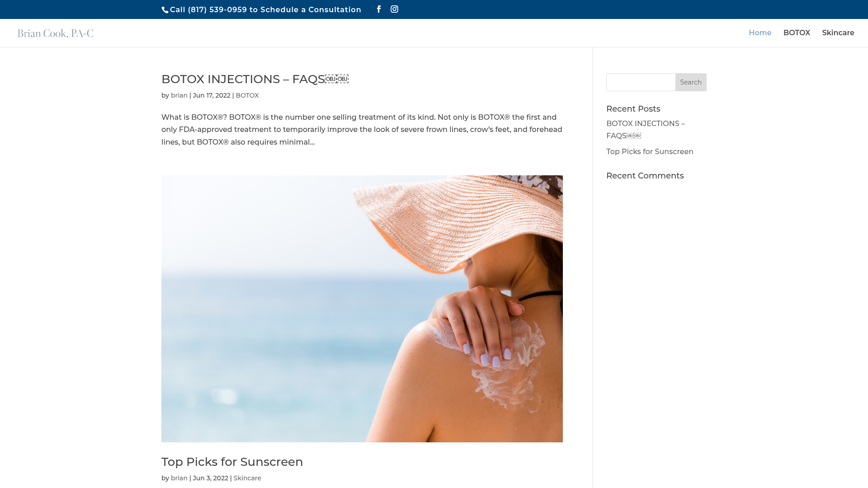Open Top Picks for Sunscreen in Recent Posts
The height and width of the screenshot is (488, 868).
[650, 152]
